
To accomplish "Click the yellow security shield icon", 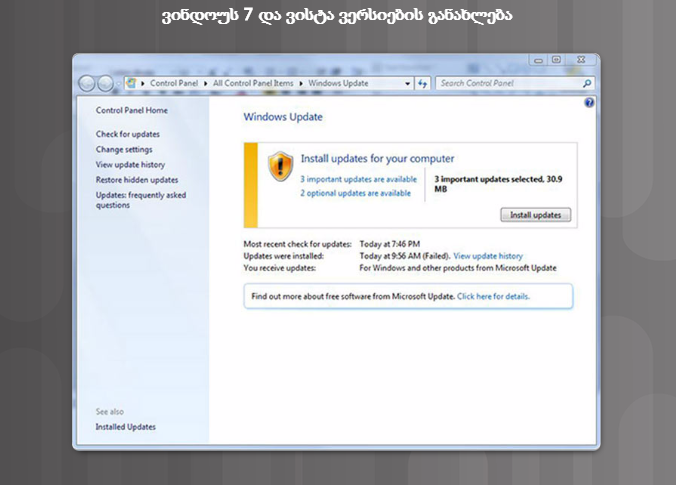I will [x=280, y=166].
